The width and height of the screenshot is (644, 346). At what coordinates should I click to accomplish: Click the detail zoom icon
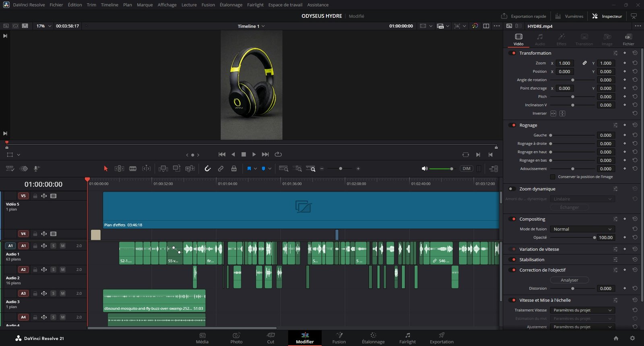click(297, 169)
